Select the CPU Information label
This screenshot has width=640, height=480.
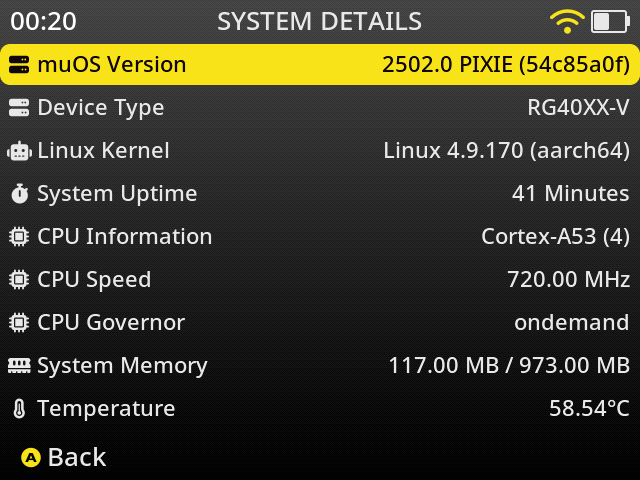pos(124,237)
